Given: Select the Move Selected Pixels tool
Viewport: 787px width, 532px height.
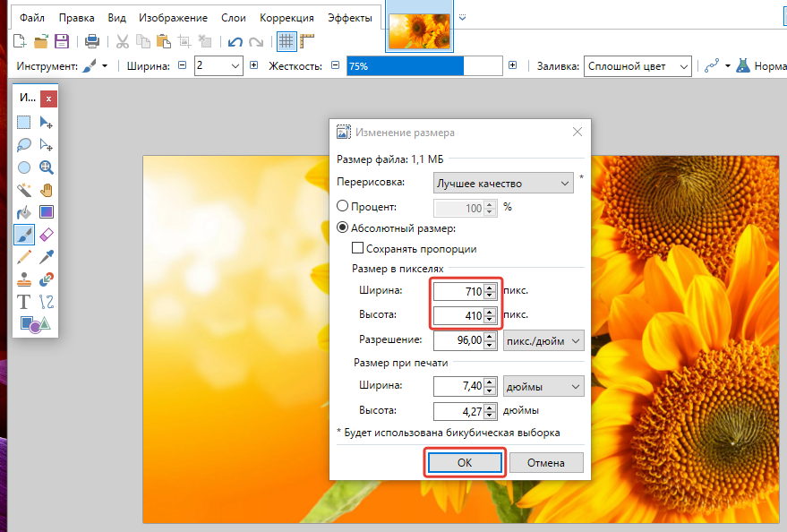Looking at the screenshot, I should coord(47,123).
